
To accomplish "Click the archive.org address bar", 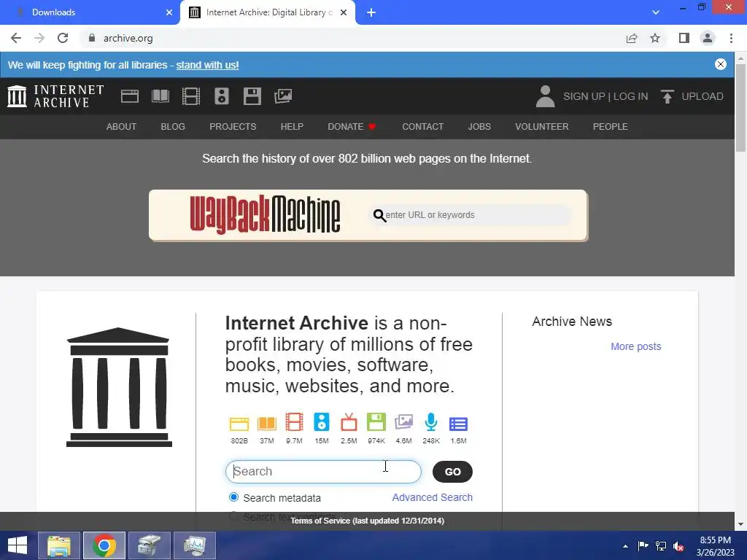I will click(352, 38).
